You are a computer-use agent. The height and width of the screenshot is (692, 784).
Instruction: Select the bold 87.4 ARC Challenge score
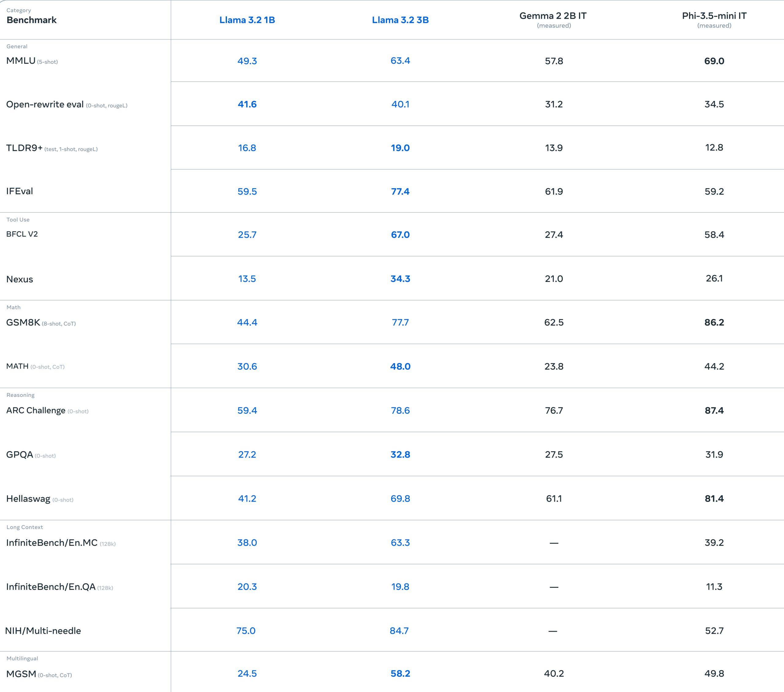[x=714, y=410]
